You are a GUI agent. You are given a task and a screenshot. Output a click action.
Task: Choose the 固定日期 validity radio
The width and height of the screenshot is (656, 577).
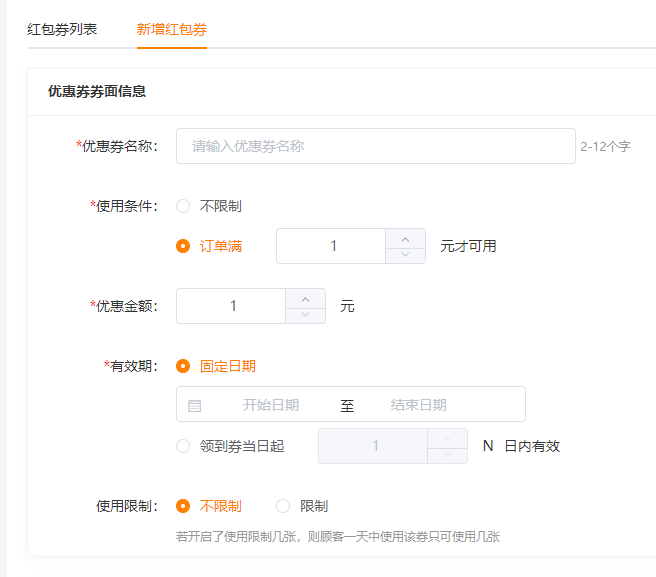(x=183, y=366)
